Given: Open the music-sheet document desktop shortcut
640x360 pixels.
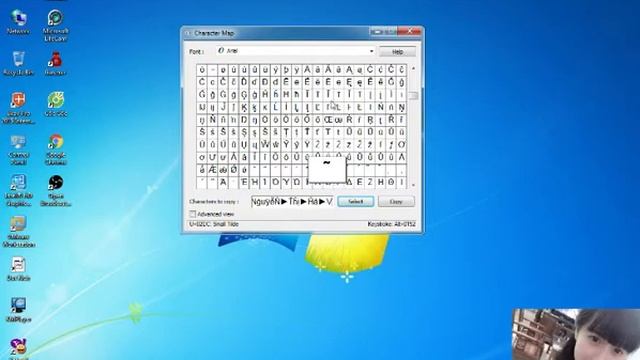Looking at the screenshot, I should [18, 269].
